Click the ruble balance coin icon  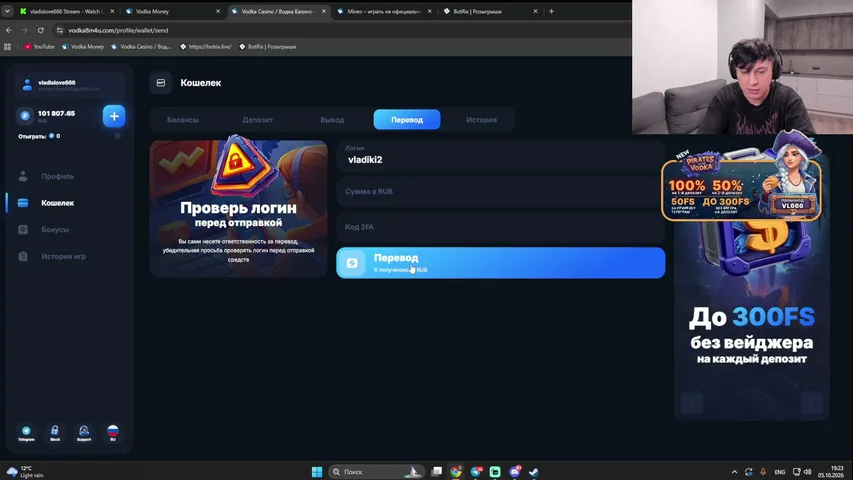(24, 115)
